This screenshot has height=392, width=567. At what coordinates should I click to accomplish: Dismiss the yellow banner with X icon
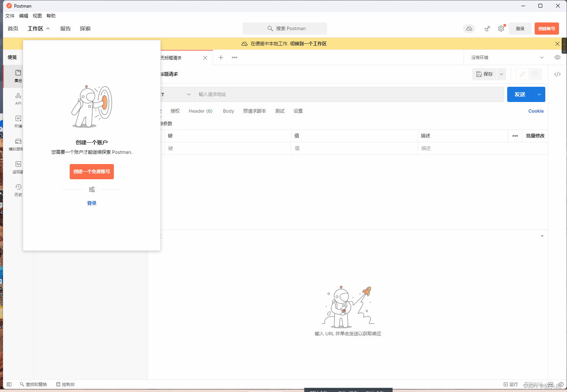click(x=557, y=44)
